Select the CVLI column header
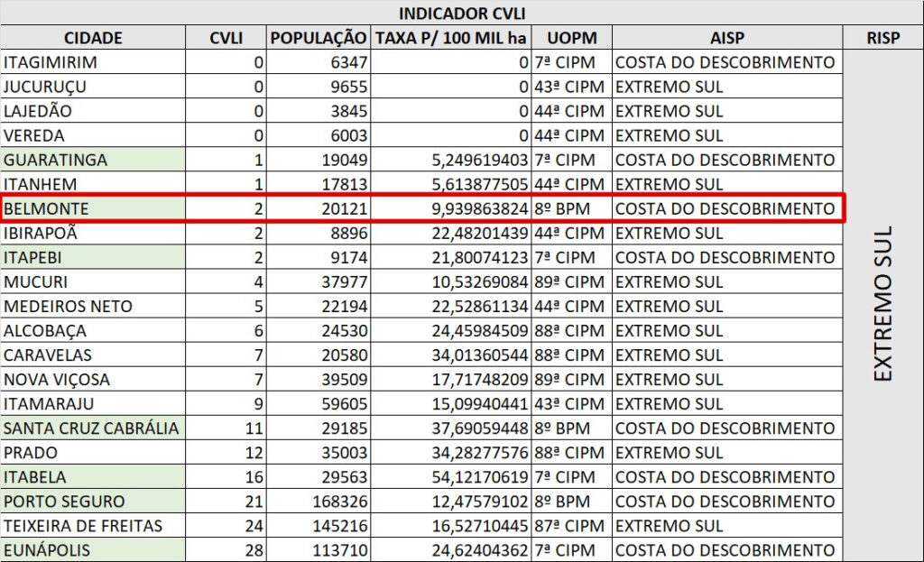The height and width of the screenshot is (562, 924). (x=226, y=38)
